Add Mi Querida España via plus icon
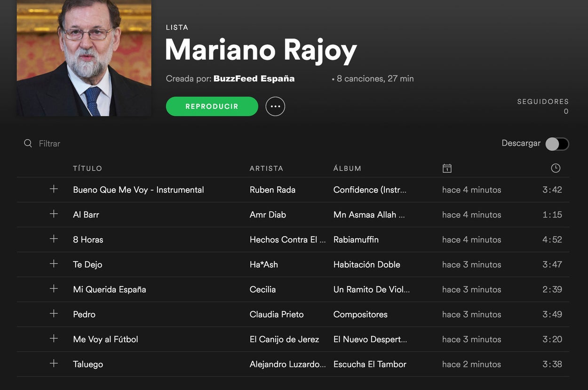Screen dimensions: 588x390 tap(54, 289)
